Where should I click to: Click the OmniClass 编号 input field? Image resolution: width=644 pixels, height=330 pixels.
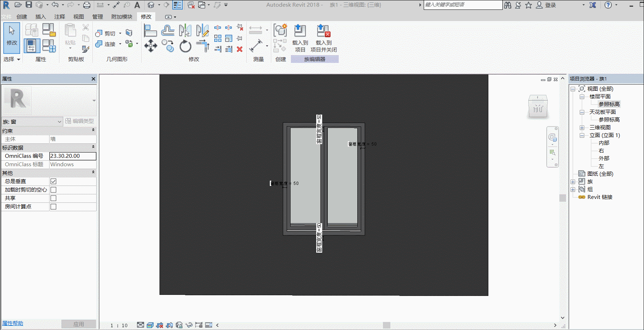tap(73, 156)
